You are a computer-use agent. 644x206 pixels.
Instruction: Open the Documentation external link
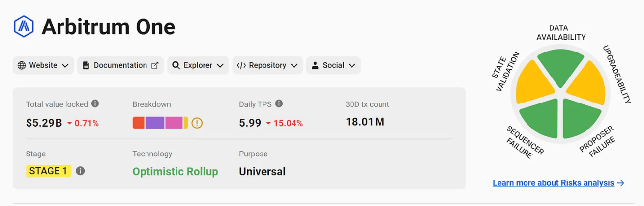pos(120,65)
